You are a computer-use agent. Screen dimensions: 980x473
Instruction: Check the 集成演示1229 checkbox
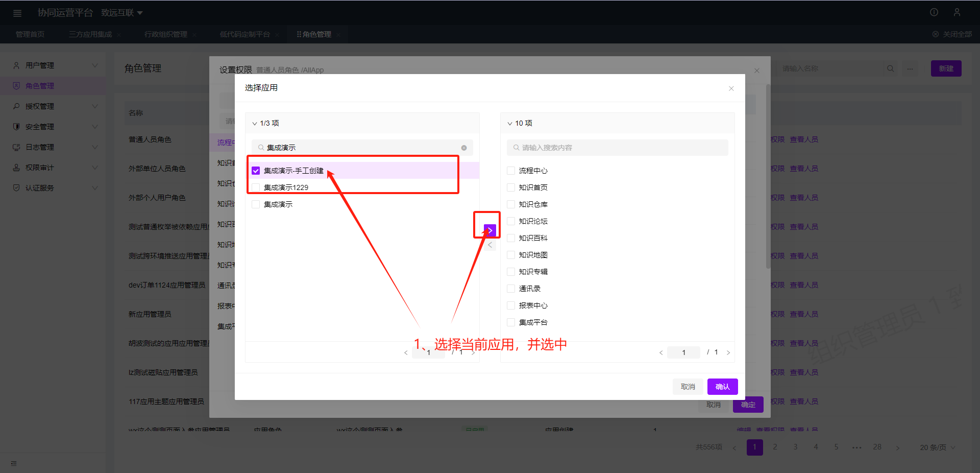[x=256, y=187]
